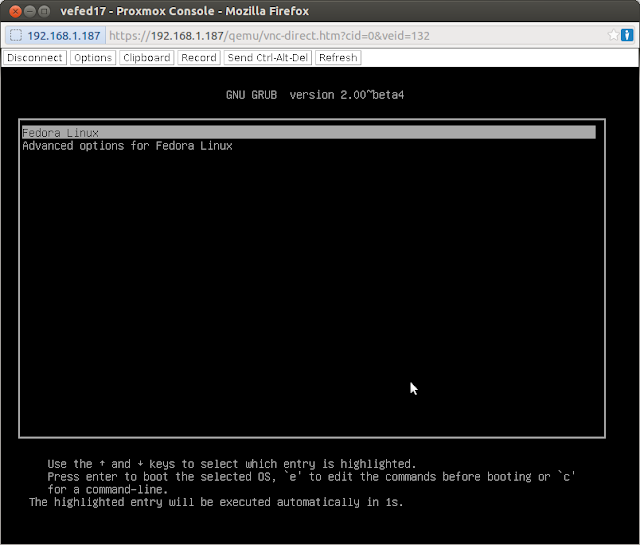
Task: Select Advanced options for Fedora Linux entry
Action: tap(127, 146)
